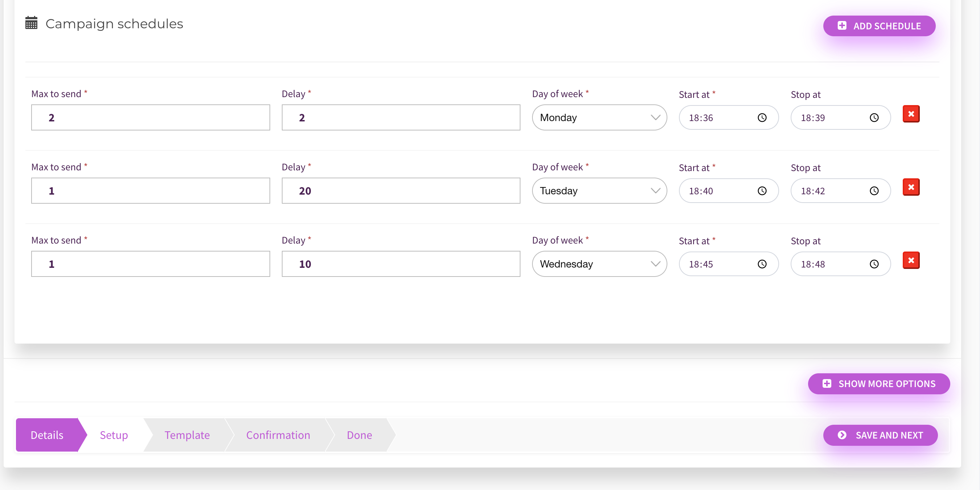Click the 18:36 start time value
980x490 pixels.
701,118
